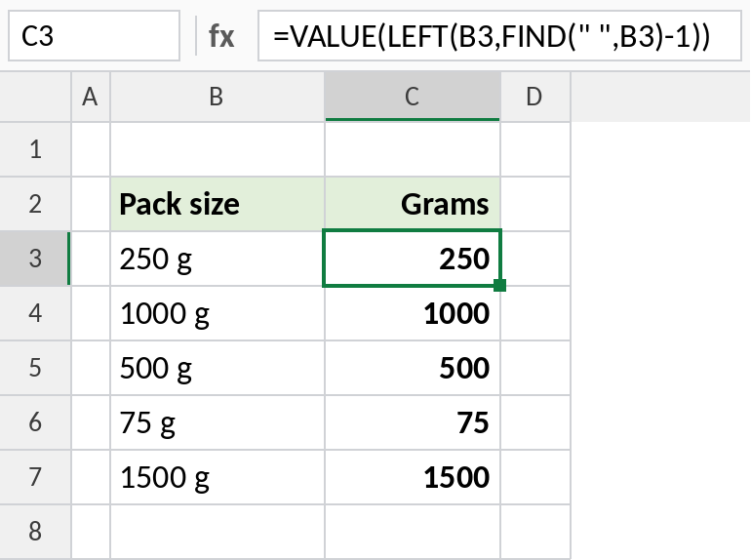
Task: Select row 5 header
Action: 35,368
